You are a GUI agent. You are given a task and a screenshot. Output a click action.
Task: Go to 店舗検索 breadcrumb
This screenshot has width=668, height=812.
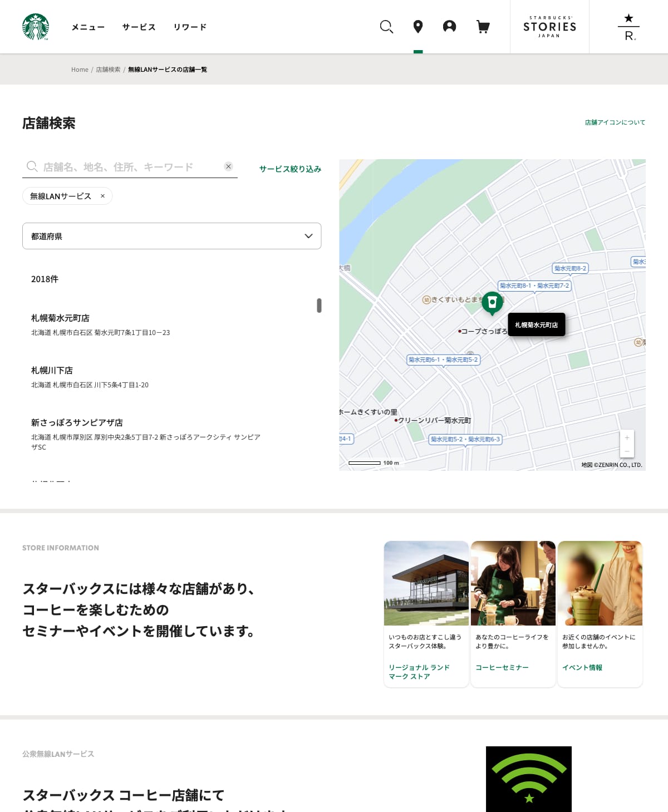tap(108, 70)
